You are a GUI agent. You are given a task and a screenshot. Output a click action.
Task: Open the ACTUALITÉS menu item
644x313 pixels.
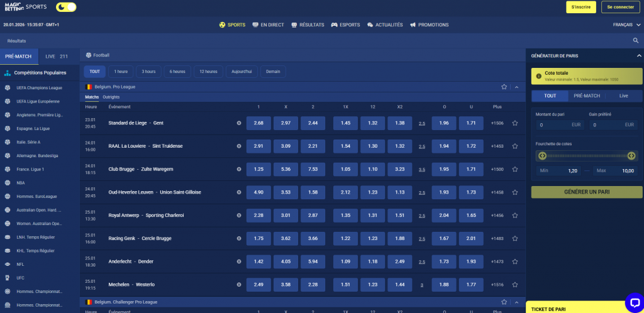tap(385, 25)
